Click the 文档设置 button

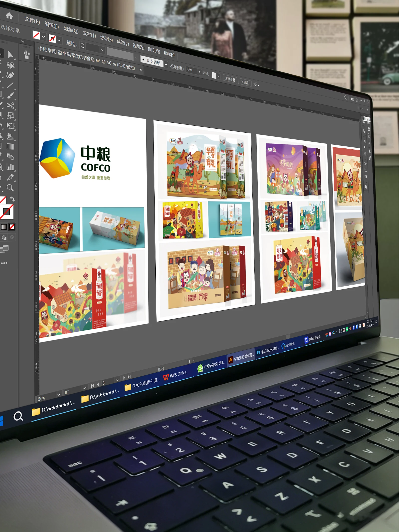point(230,79)
